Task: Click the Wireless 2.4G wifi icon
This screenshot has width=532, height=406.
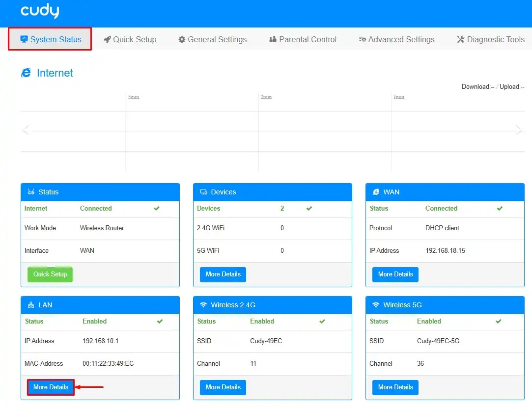Action: [x=203, y=304]
